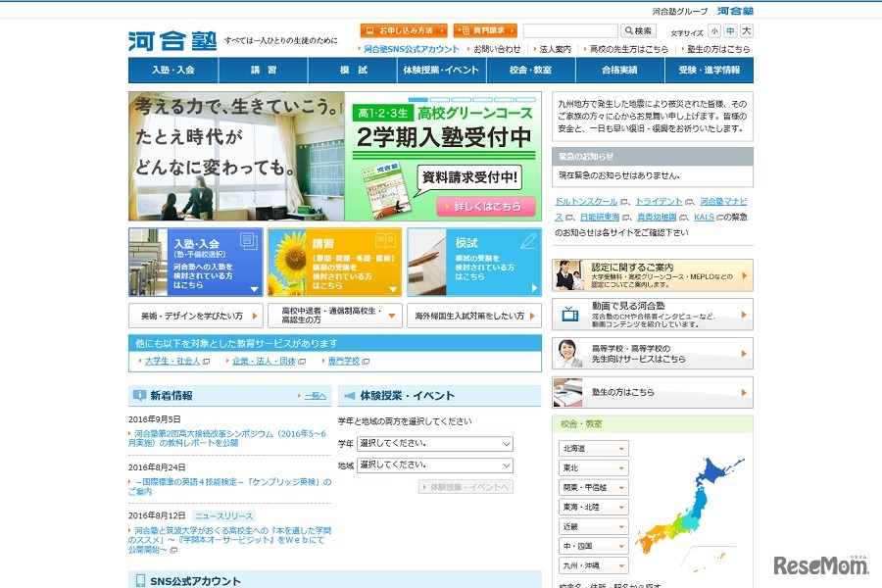Click 美術・デザインを学びたい方 button

click(196, 316)
